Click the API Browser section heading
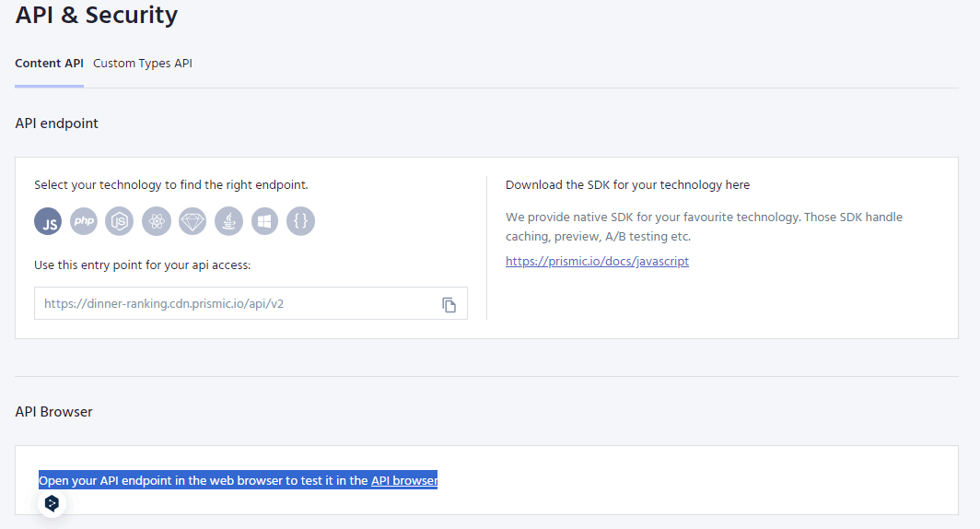 tap(53, 411)
